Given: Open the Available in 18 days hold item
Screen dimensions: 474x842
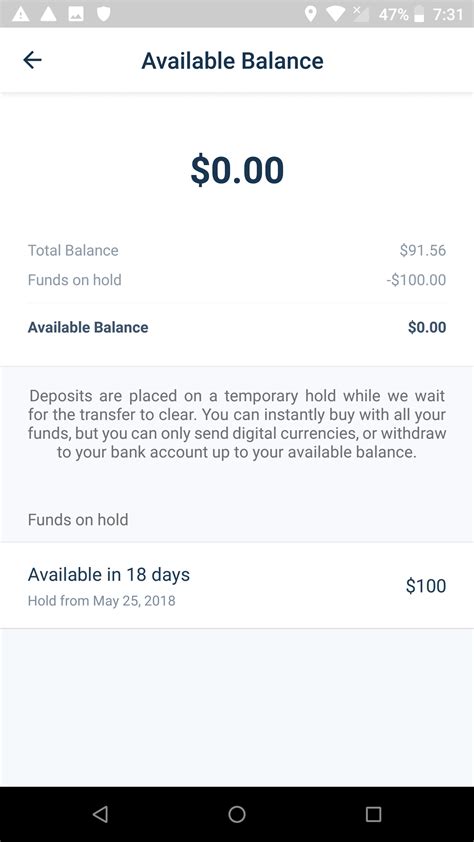Looking at the screenshot, I should pos(237,585).
